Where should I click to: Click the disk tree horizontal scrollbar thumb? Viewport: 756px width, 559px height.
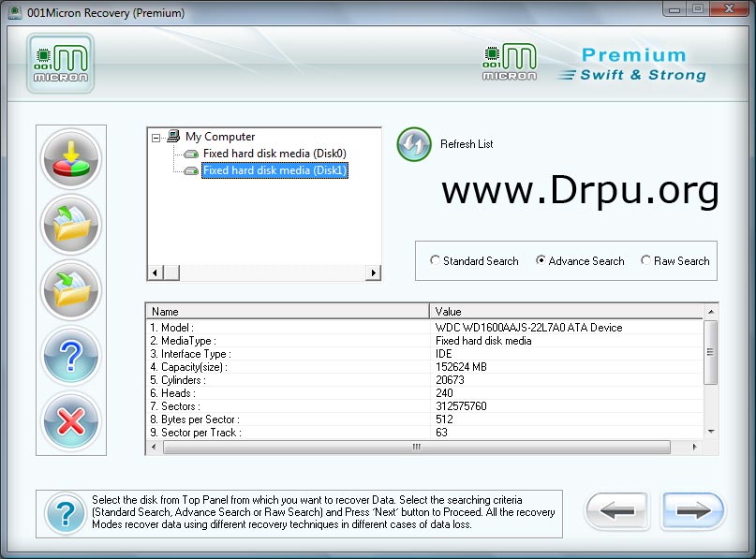click(x=171, y=272)
